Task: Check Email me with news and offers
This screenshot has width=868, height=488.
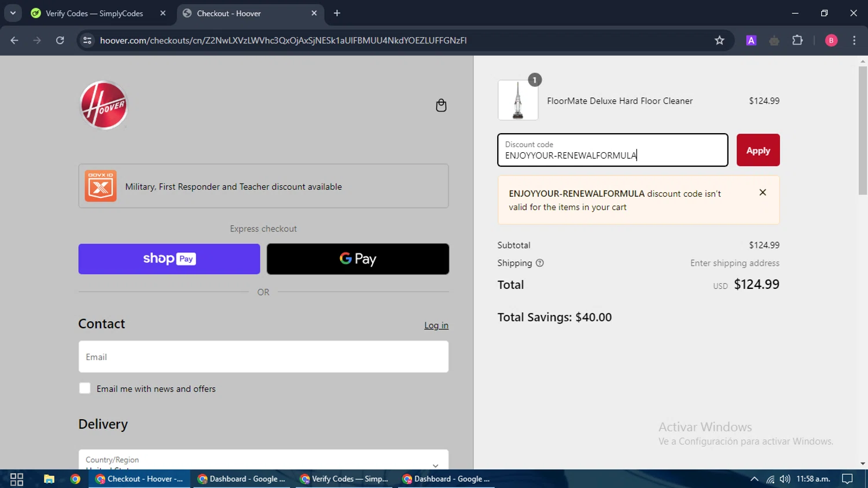Action: point(85,388)
